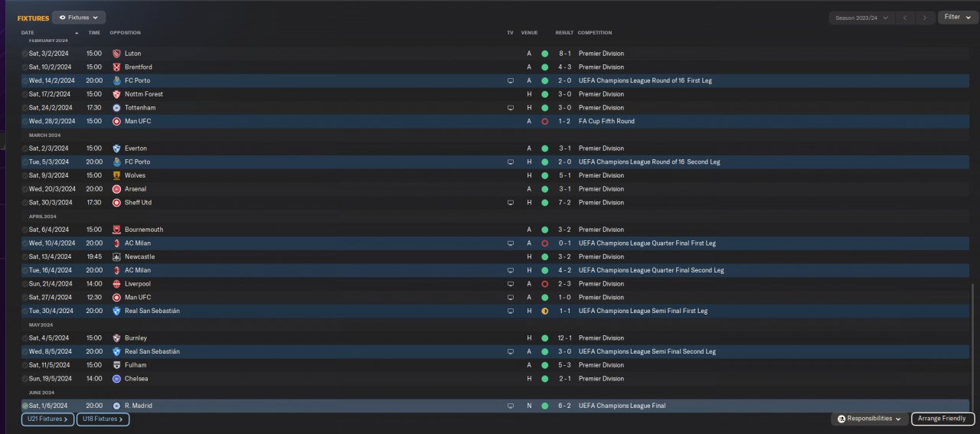The width and height of the screenshot is (980, 434).
Task: Sort fixtures by Date column header
Action: click(28, 33)
